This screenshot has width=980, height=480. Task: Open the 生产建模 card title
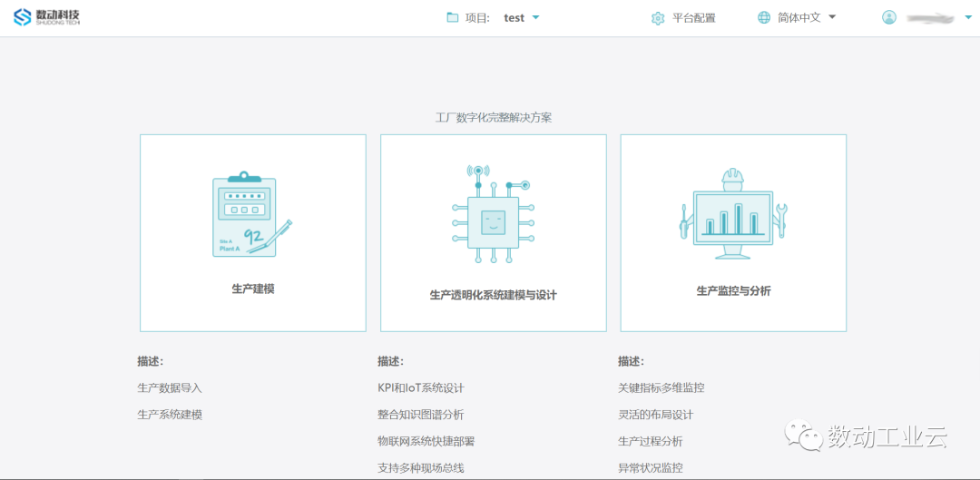point(253,289)
